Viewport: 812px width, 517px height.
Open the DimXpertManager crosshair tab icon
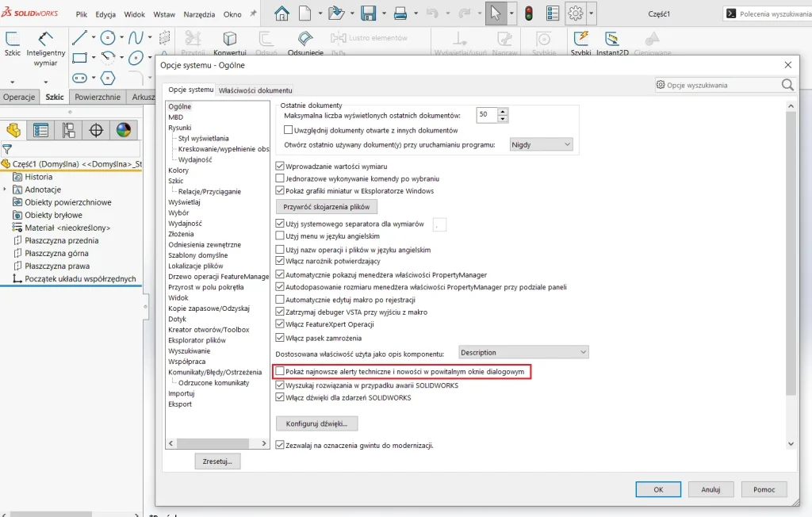(96, 130)
